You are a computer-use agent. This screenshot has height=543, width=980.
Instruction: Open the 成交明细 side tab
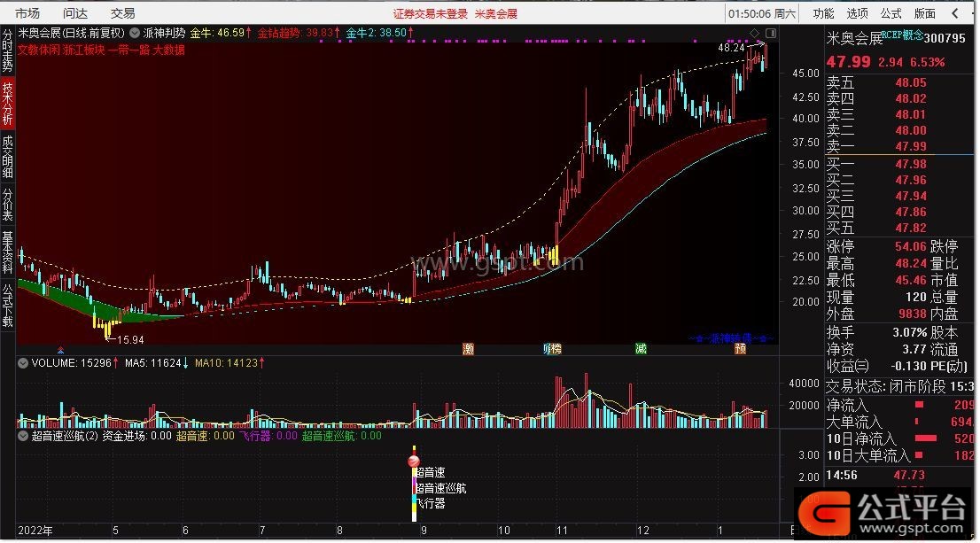(x=7, y=158)
